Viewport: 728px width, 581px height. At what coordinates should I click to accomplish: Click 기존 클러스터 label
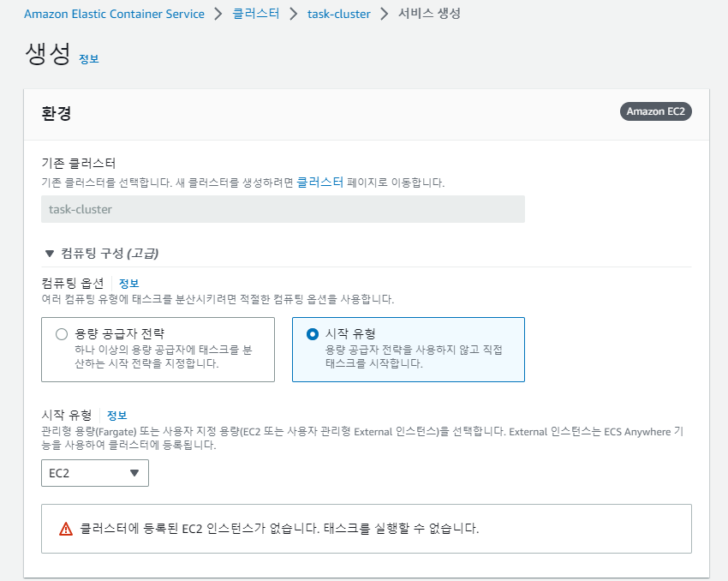pyautogui.click(x=79, y=163)
